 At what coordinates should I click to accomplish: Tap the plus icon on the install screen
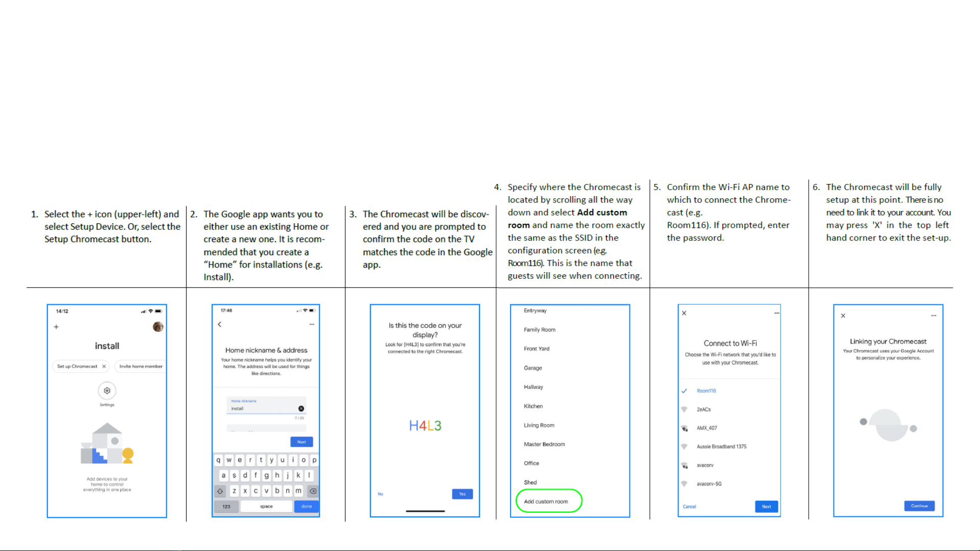[x=56, y=327]
